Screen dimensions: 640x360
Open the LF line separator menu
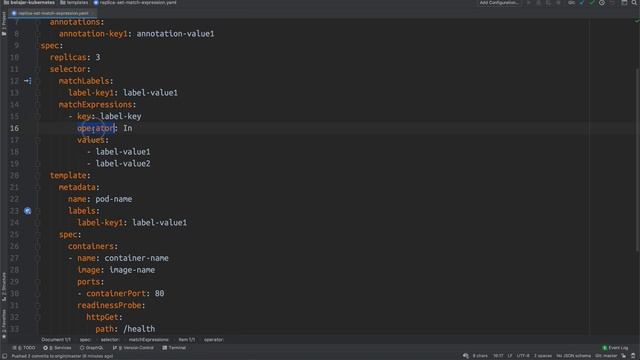pos(510,356)
